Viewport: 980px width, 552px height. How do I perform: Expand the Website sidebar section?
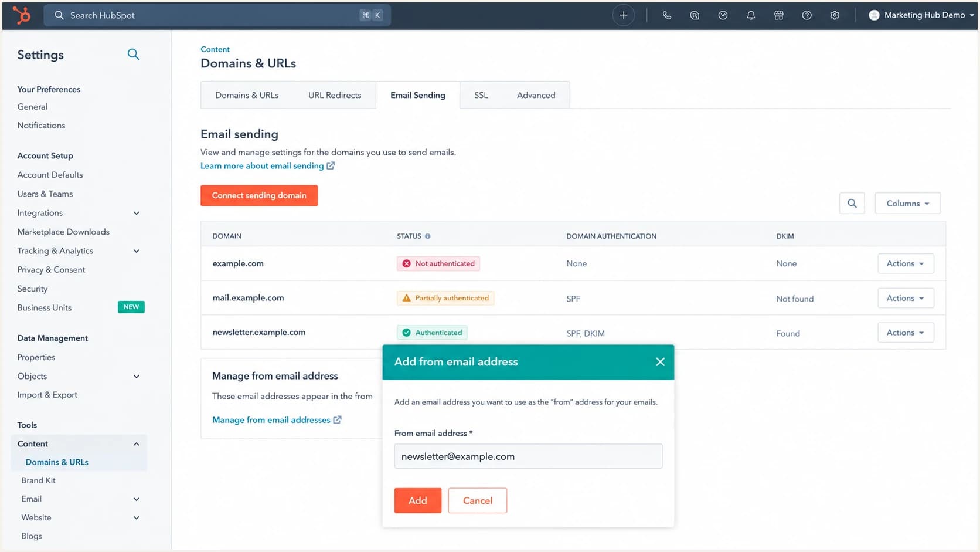coord(137,518)
